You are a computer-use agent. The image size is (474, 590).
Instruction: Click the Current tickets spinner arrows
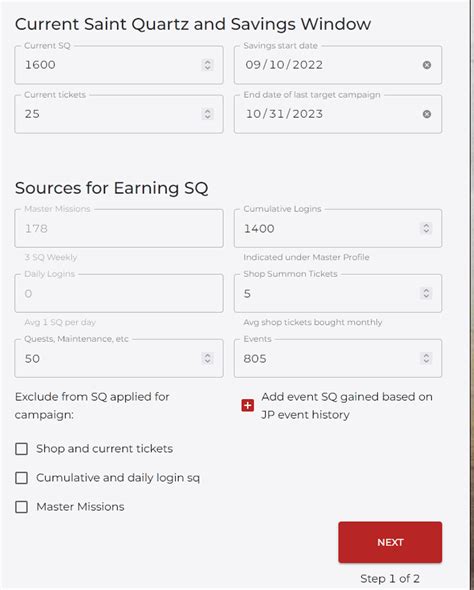(207, 114)
